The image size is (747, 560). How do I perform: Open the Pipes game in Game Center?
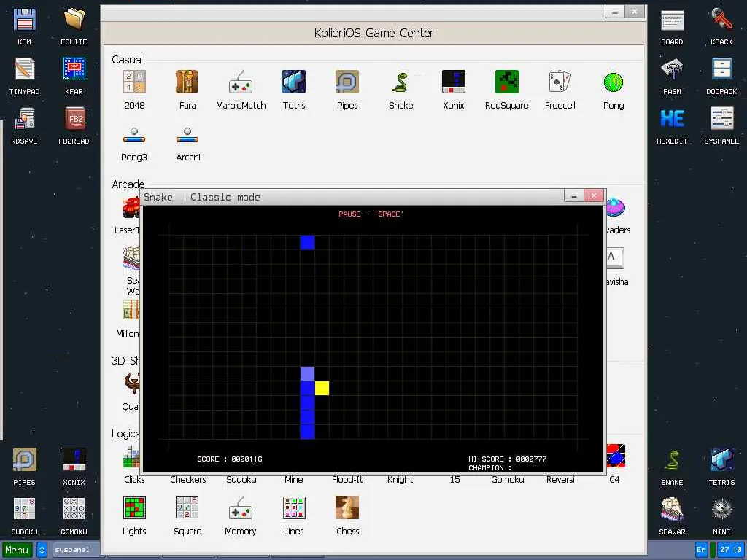click(x=347, y=82)
